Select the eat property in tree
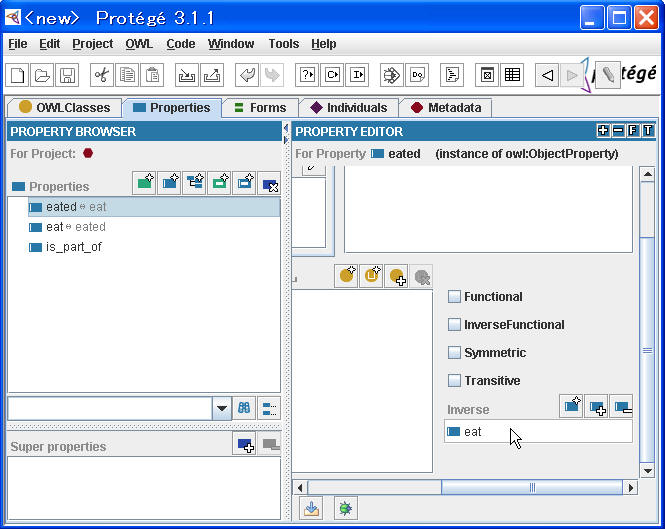Image resolution: width=665 pixels, height=529 pixels. (54, 227)
